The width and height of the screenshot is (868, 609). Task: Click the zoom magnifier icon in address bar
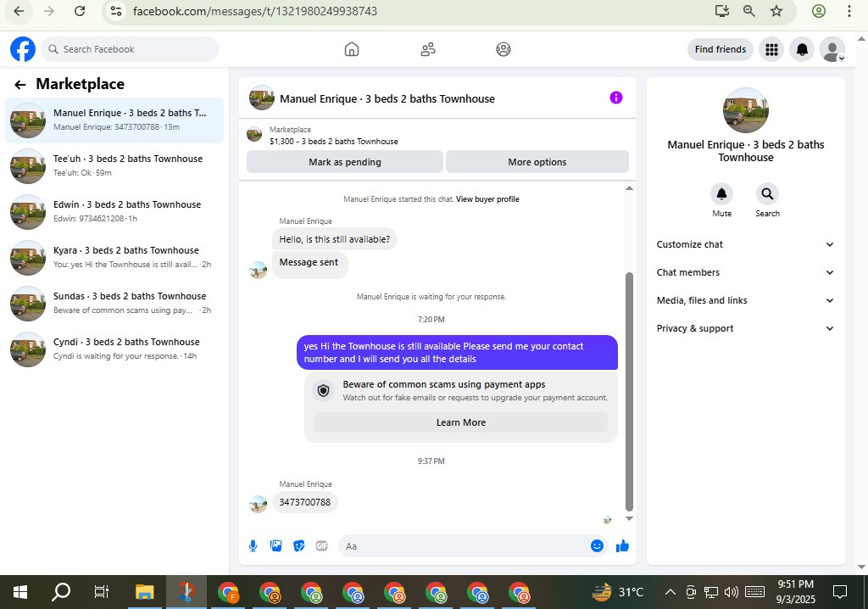(749, 11)
